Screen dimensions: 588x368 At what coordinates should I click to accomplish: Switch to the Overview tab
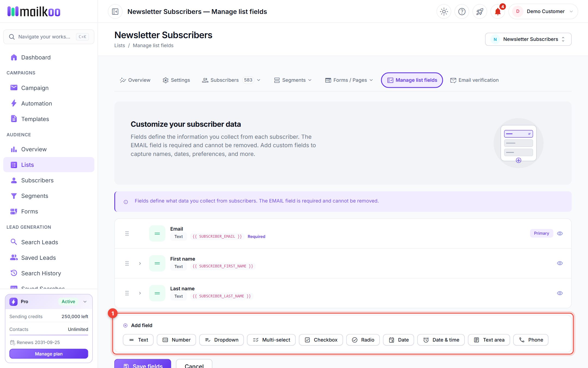click(x=135, y=80)
